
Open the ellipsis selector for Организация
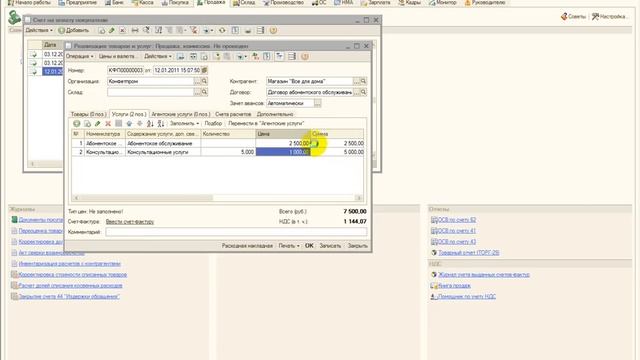[x=198, y=81]
